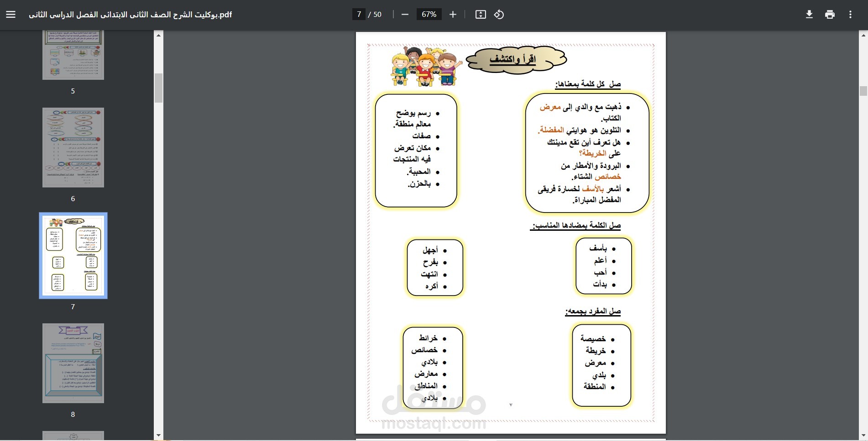Viewport: 868px width, 441px height.
Task: Click the meaning 'بالحزن.'
Action: coord(419,184)
